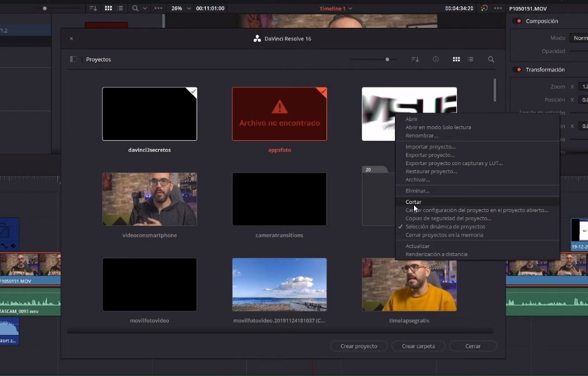Open the composite Modo dropdown in inspector
This screenshot has height=376, width=588.
coord(579,38)
